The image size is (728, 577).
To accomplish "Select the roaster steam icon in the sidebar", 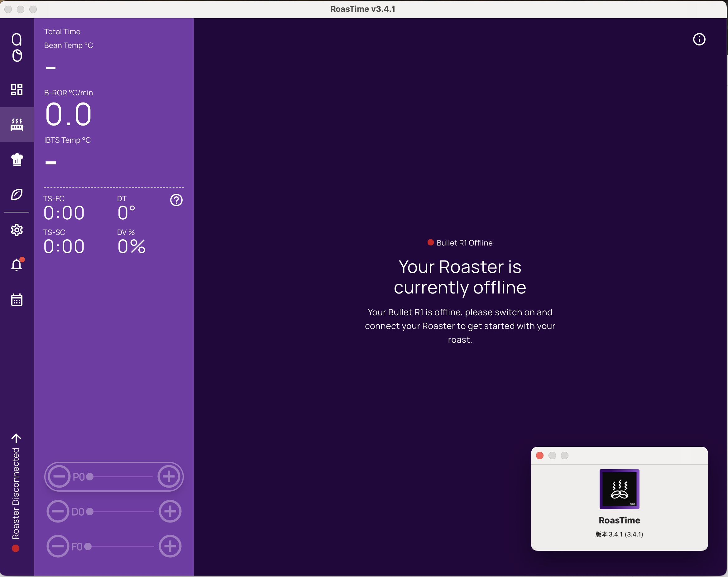I will coord(17,125).
